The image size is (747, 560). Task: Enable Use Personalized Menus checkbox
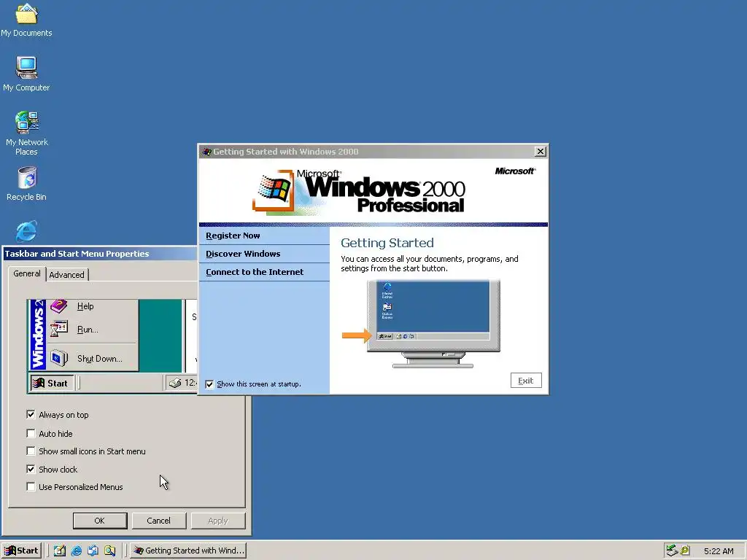(31, 486)
